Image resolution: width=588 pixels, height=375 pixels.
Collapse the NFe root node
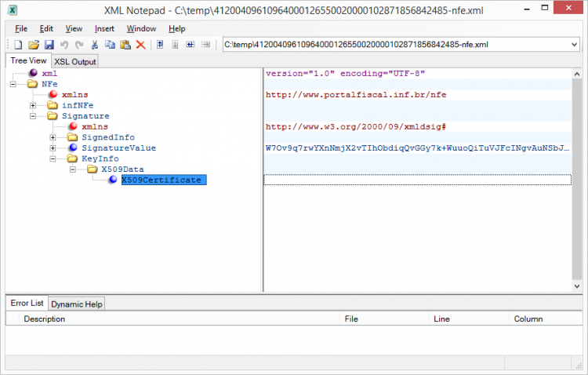click(13, 84)
